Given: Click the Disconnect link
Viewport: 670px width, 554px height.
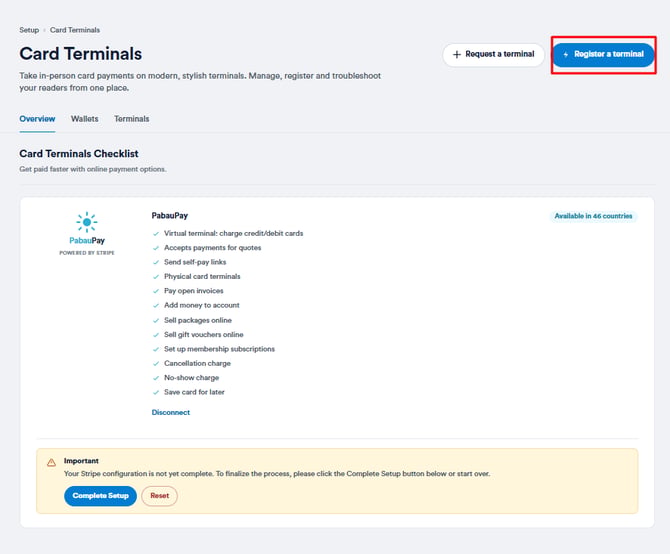Looking at the screenshot, I should coord(170,412).
